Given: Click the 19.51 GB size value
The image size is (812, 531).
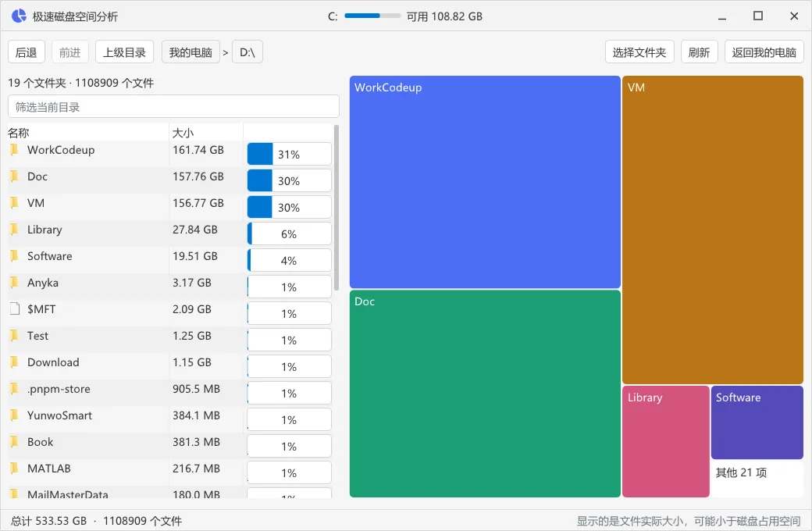Looking at the screenshot, I should tap(195, 256).
